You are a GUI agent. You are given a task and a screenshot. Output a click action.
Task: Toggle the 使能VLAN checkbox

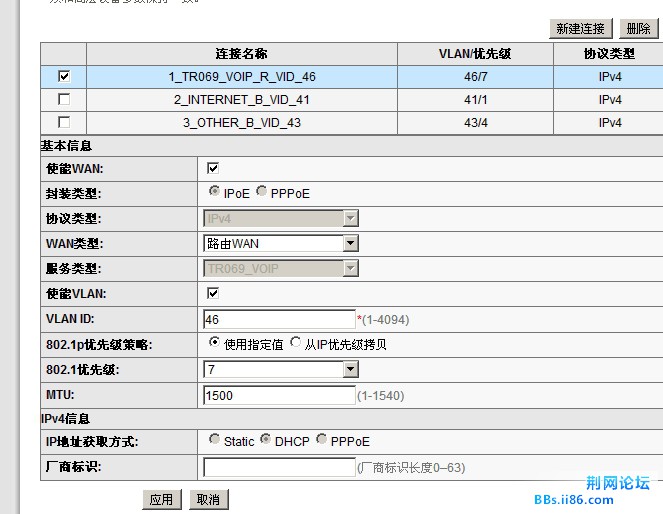[213, 293]
